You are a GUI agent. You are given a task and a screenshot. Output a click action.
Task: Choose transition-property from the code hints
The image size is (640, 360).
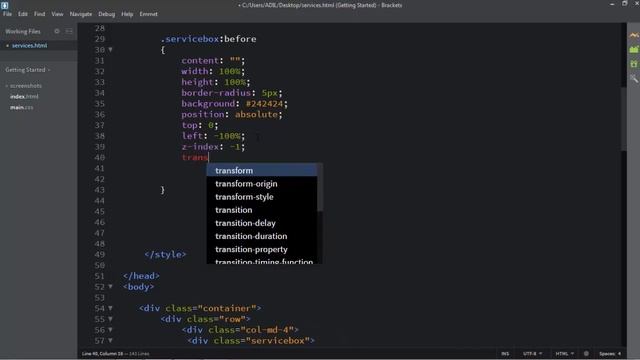[262, 249]
